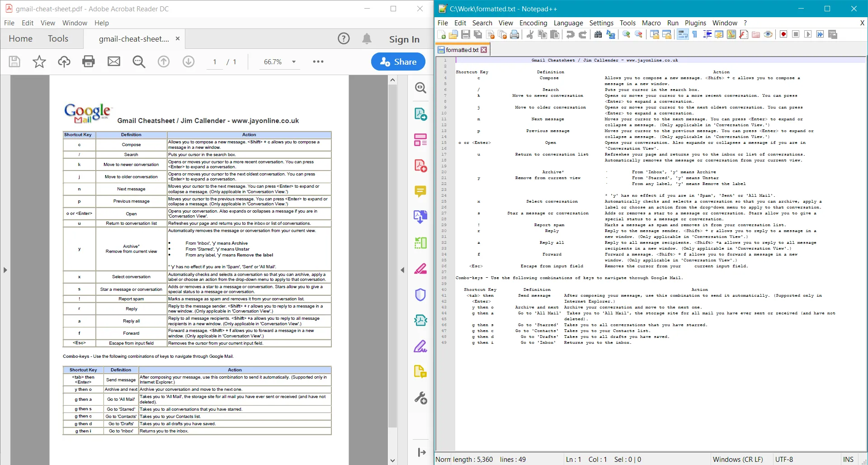Toggle INS insert mode in status bar
Image resolution: width=868 pixels, height=465 pixels.
pyautogui.click(x=848, y=460)
